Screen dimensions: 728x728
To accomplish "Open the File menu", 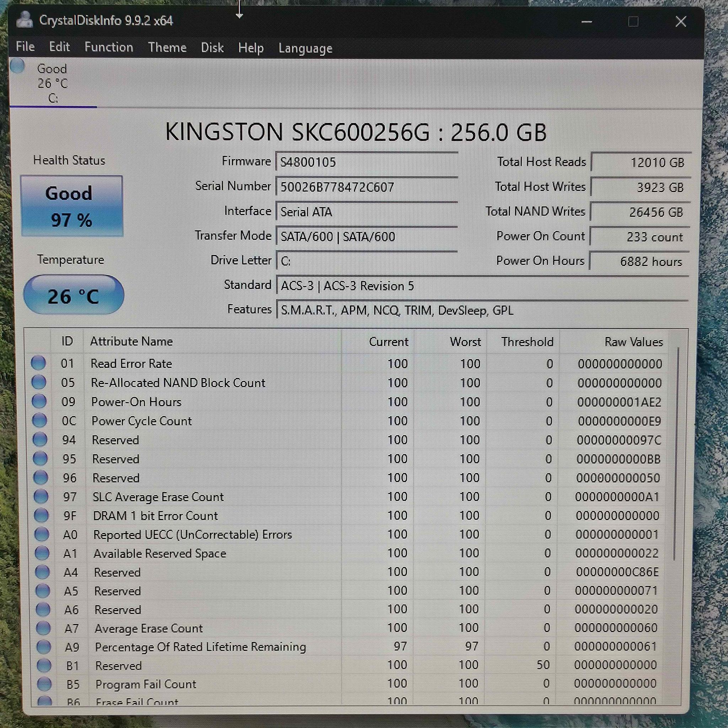I will [x=25, y=47].
